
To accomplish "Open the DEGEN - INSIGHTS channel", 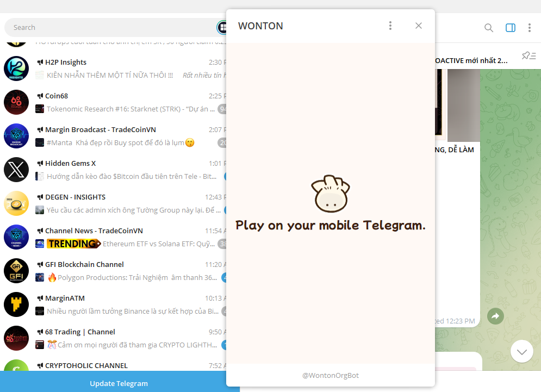I will 113,203.
